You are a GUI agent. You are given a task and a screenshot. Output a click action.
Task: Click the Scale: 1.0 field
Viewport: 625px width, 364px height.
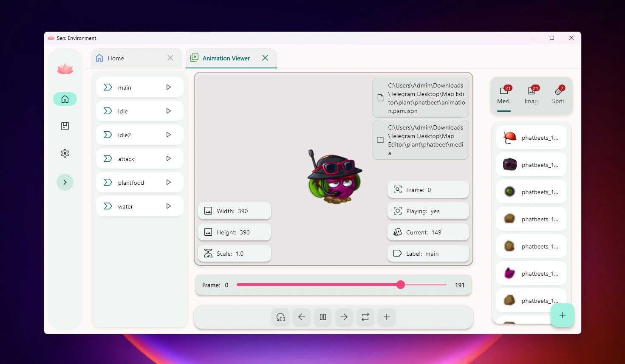[235, 253]
